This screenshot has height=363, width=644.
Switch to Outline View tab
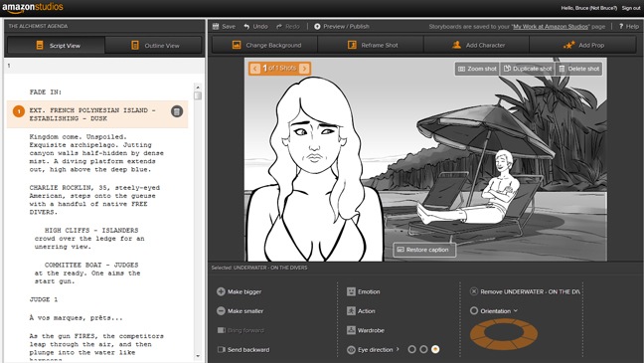pos(154,45)
